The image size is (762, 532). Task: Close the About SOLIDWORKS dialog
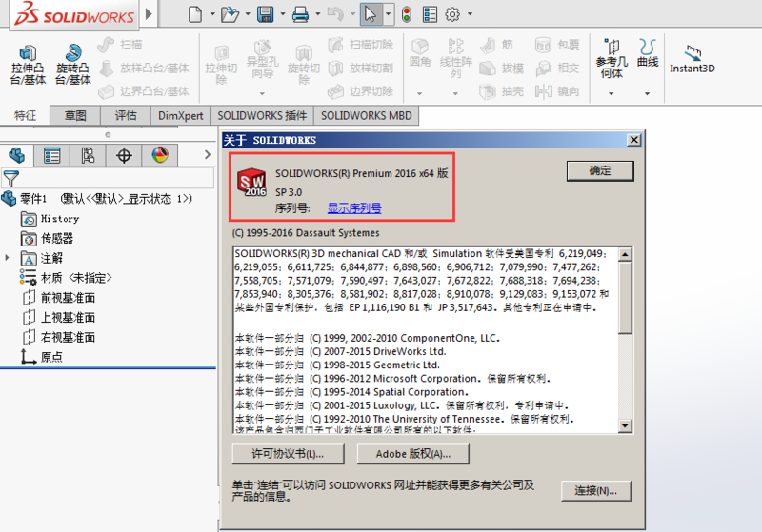(633, 140)
